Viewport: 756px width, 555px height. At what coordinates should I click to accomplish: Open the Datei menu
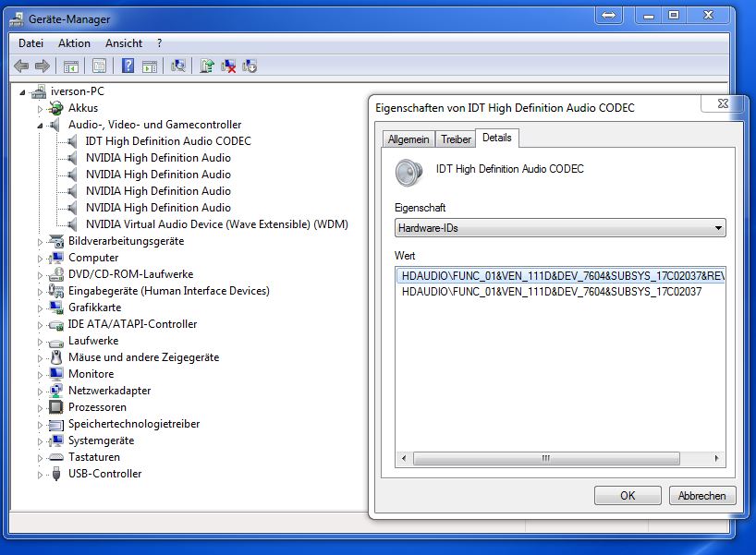point(30,43)
